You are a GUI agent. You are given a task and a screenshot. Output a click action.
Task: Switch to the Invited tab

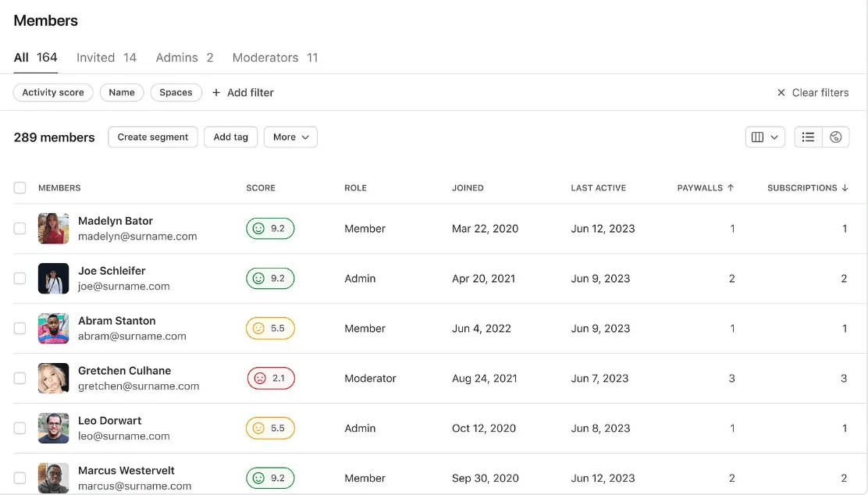(106, 58)
